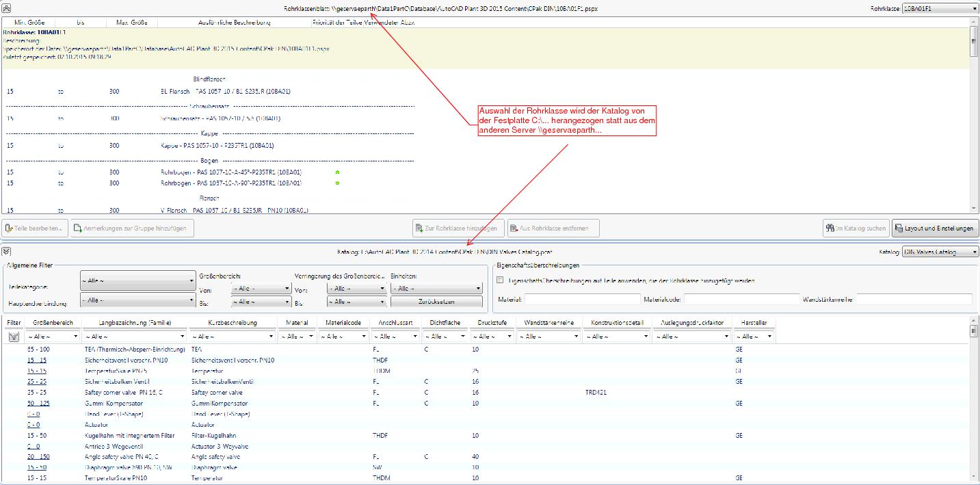
Task: Open Druckstufe column filter dropdown
Action: (492, 337)
